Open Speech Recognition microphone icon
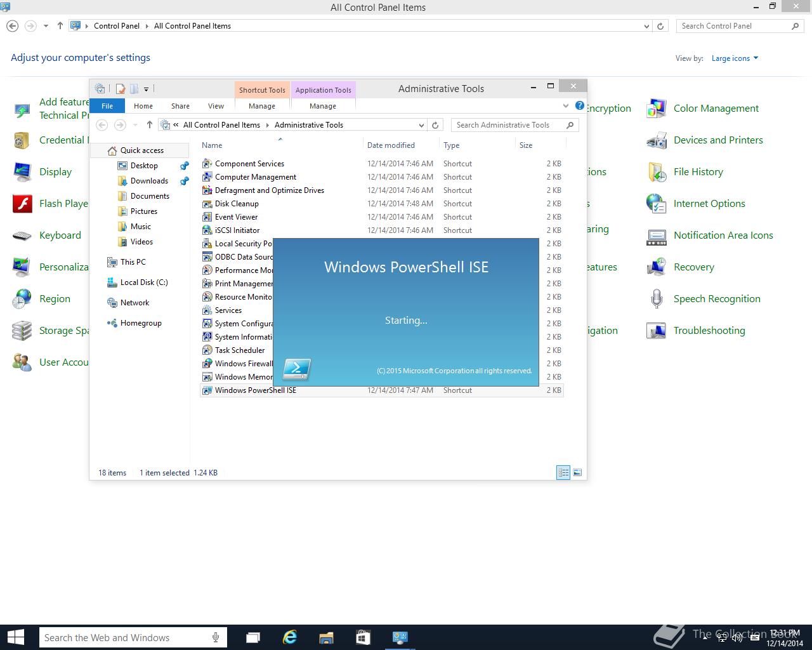The height and width of the screenshot is (650, 812). [656, 299]
